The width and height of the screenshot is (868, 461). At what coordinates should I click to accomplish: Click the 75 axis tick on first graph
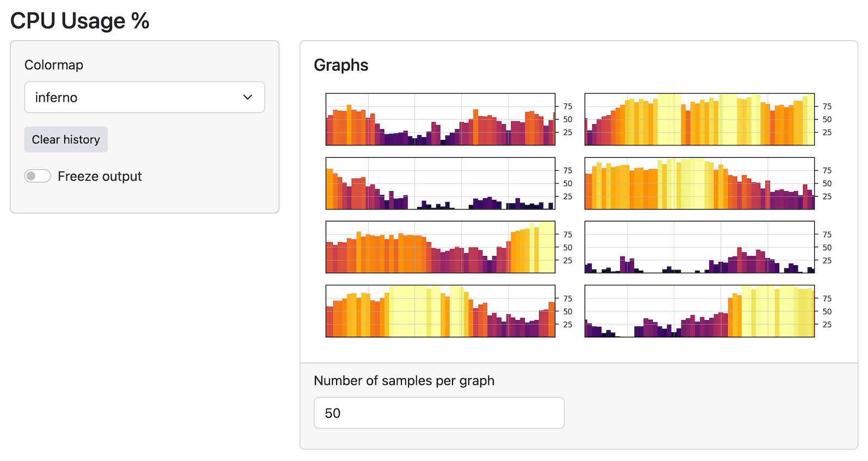coord(567,107)
